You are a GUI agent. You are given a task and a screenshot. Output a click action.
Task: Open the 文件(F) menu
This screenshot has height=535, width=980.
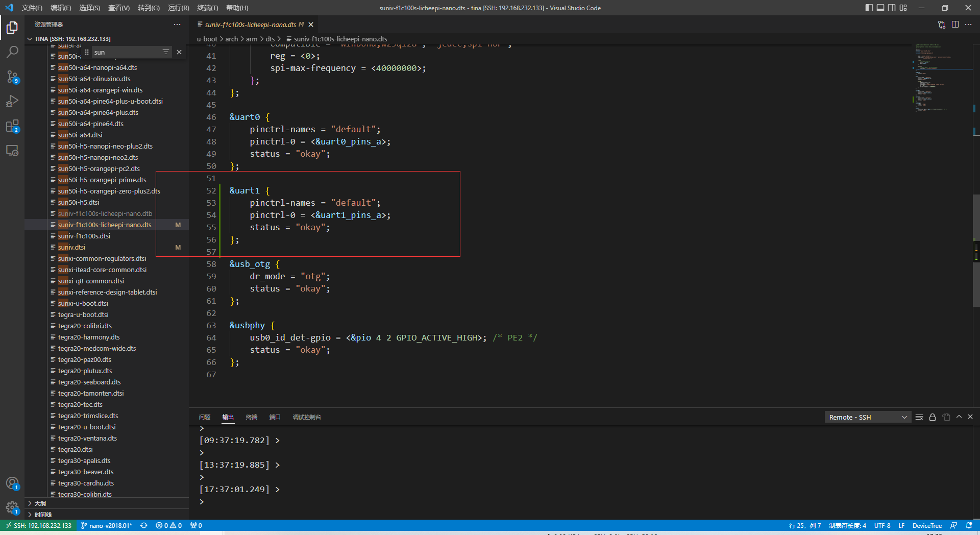tap(32, 8)
